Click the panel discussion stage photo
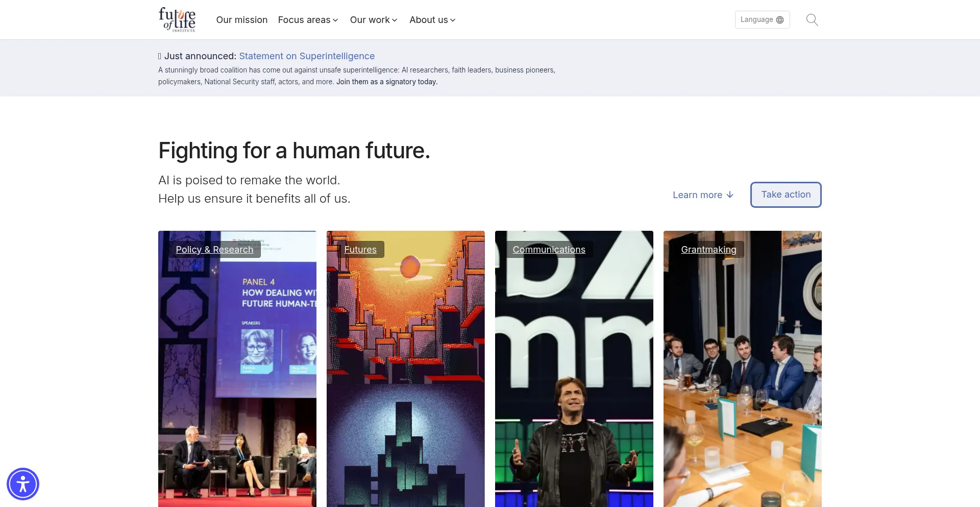This screenshot has width=980, height=507. [x=237, y=383]
